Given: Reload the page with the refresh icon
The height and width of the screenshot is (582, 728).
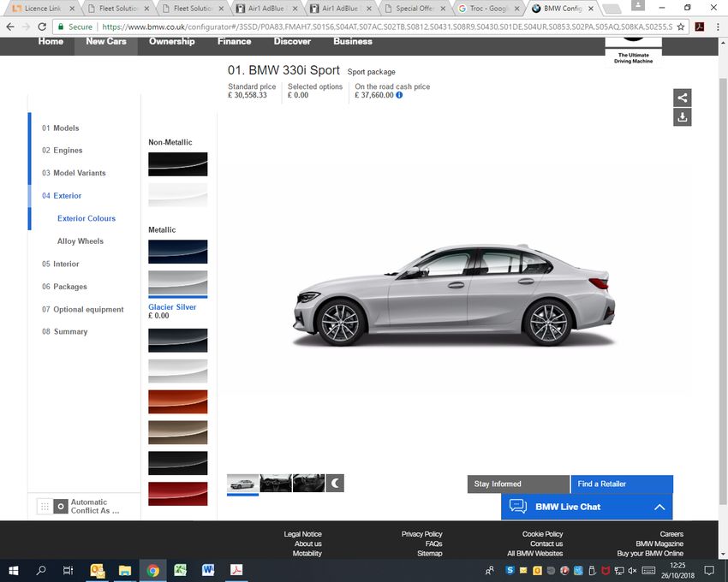Looking at the screenshot, I should pos(42,27).
